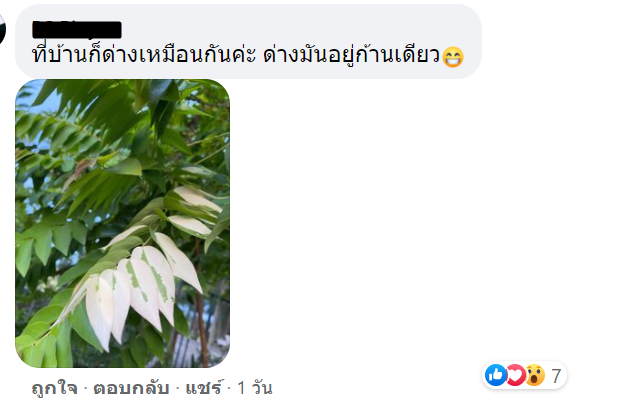The height and width of the screenshot is (405, 622).
Task: Click the grinning emoji in the comment
Action: tap(453, 57)
